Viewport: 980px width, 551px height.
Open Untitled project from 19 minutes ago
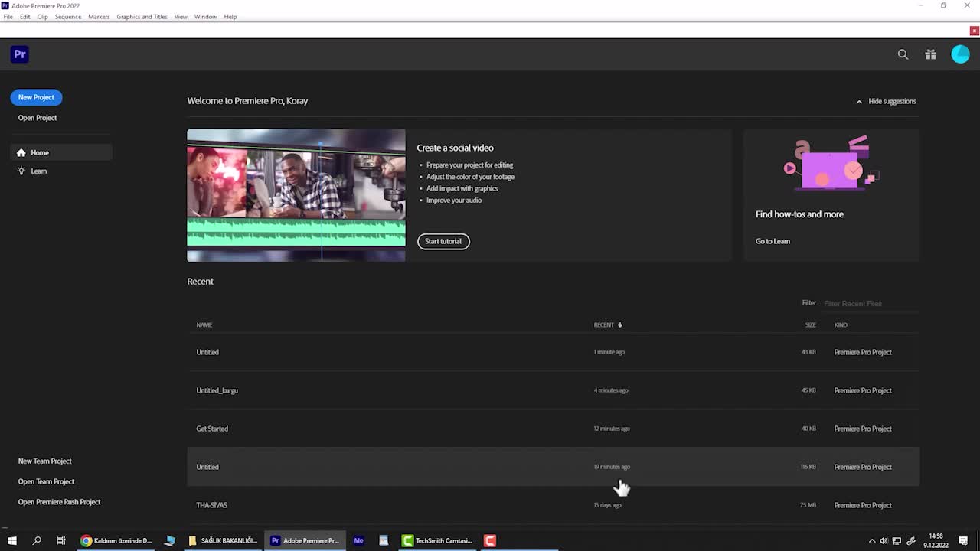click(553, 467)
